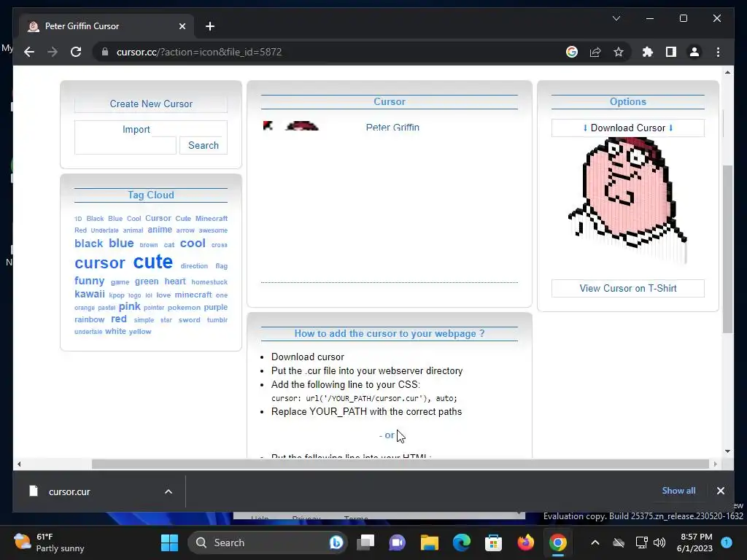Select the 'anime' tag
Image resolution: width=747 pixels, height=560 pixels.
pyautogui.click(x=160, y=230)
